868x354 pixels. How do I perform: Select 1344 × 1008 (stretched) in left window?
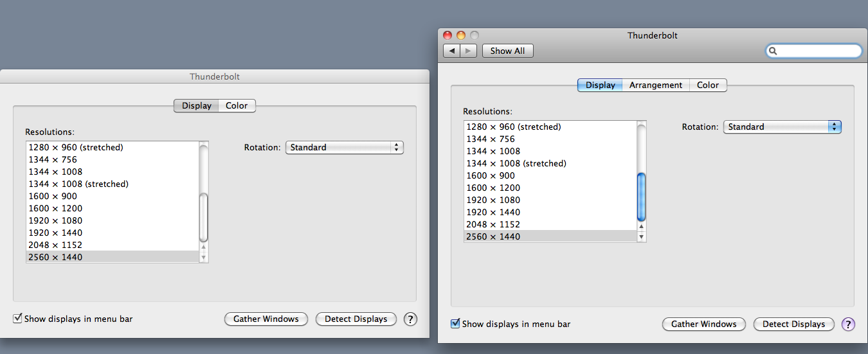[x=113, y=184]
